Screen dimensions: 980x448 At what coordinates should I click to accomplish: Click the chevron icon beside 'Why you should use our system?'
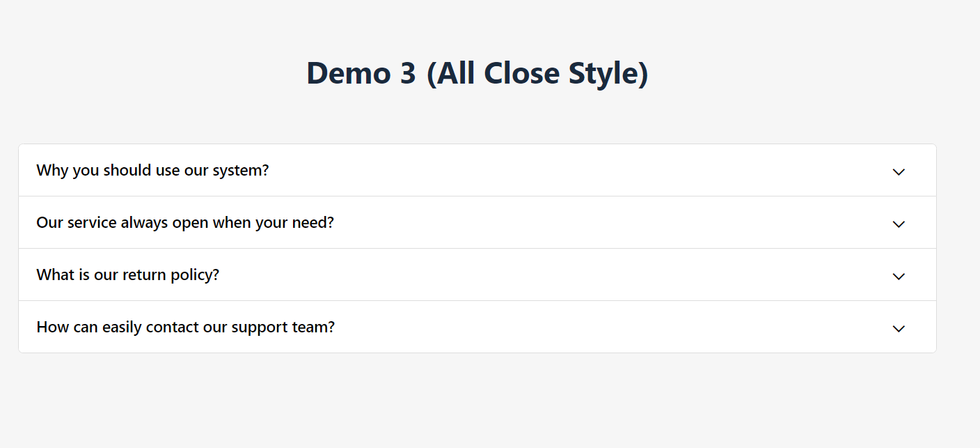point(899,171)
